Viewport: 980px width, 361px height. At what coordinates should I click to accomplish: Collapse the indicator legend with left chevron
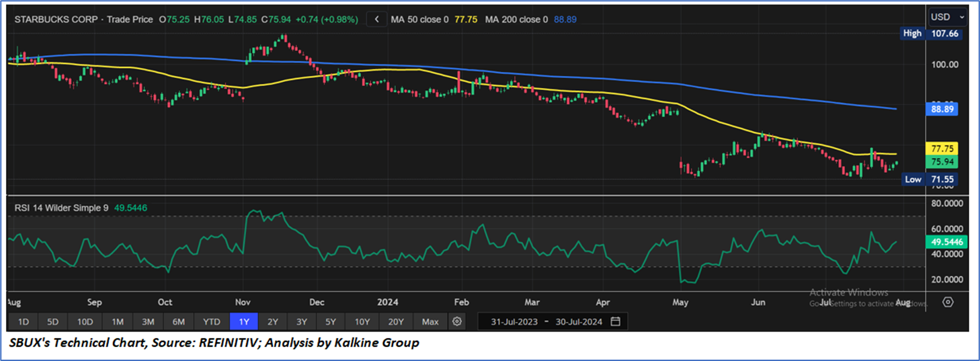click(x=377, y=19)
